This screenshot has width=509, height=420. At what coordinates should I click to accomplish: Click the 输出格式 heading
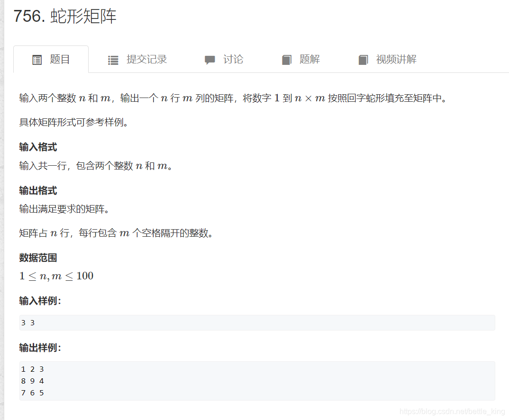click(38, 190)
